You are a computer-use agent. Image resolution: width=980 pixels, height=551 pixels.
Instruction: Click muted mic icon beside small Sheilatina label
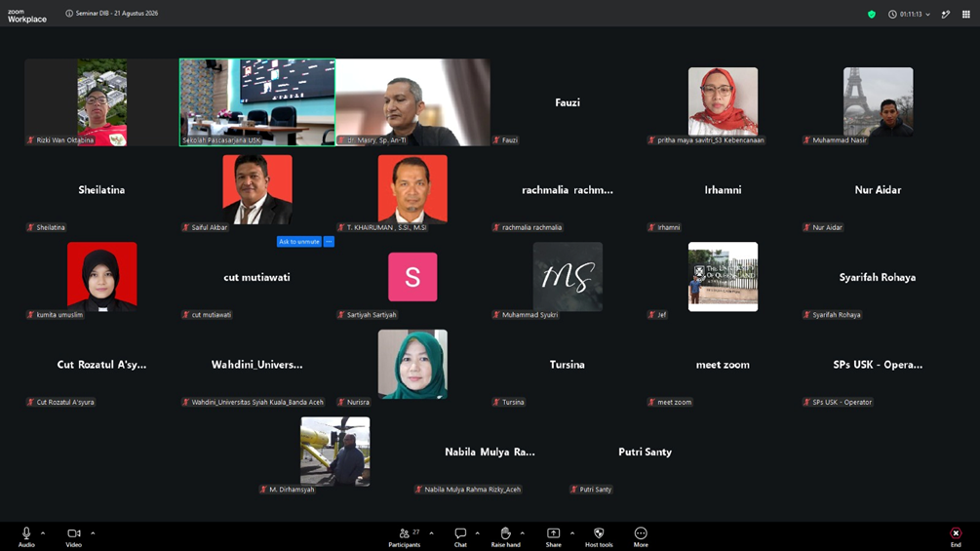[30, 227]
